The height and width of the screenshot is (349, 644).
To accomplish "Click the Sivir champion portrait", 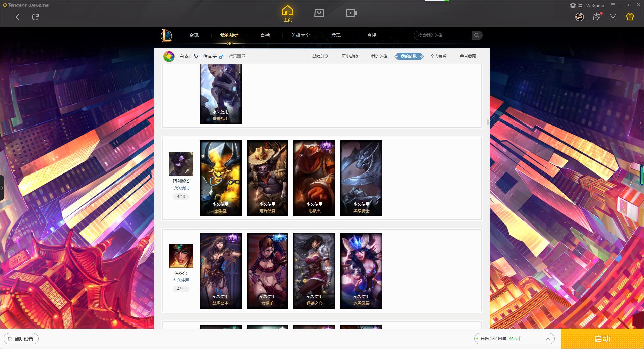I will tap(181, 256).
